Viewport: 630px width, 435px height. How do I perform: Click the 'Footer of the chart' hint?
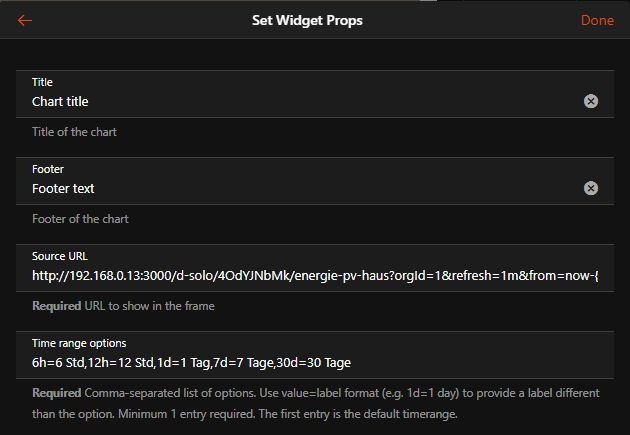tap(80, 219)
